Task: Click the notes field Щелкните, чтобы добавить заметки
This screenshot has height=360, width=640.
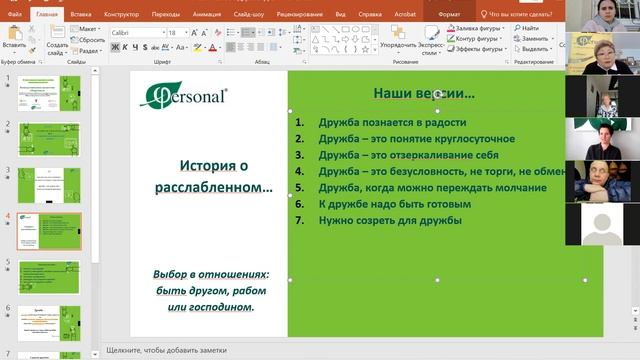Action: tap(167, 350)
